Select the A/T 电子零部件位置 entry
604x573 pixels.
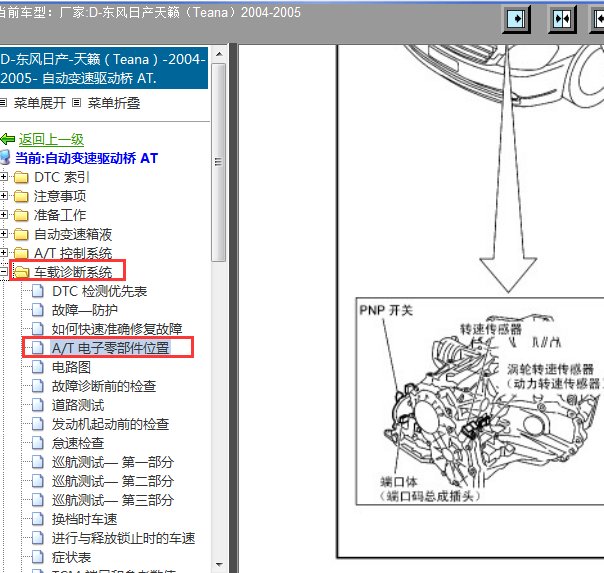click(x=111, y=348)
